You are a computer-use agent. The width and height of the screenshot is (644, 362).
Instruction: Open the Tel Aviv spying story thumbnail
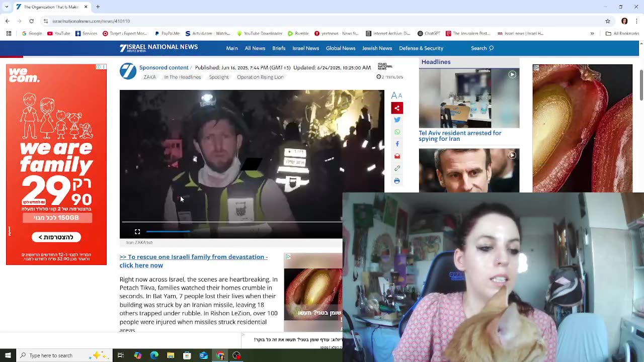coord(469,98)
